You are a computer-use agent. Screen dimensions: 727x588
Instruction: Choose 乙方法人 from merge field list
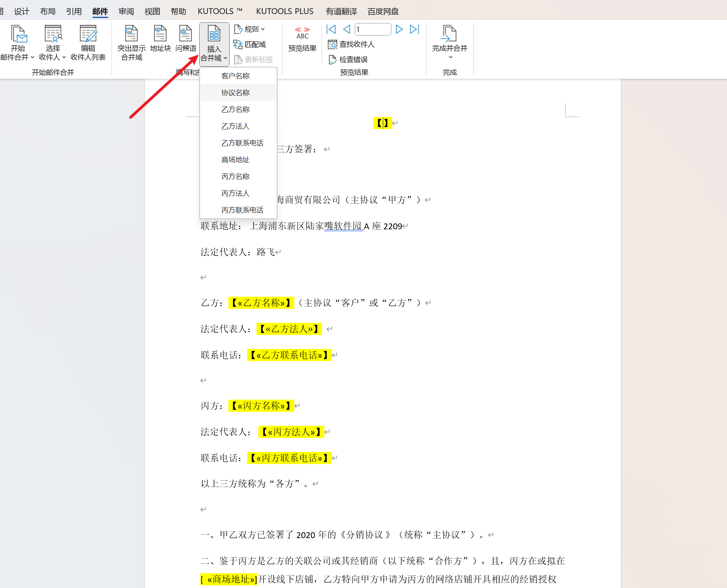238,126
